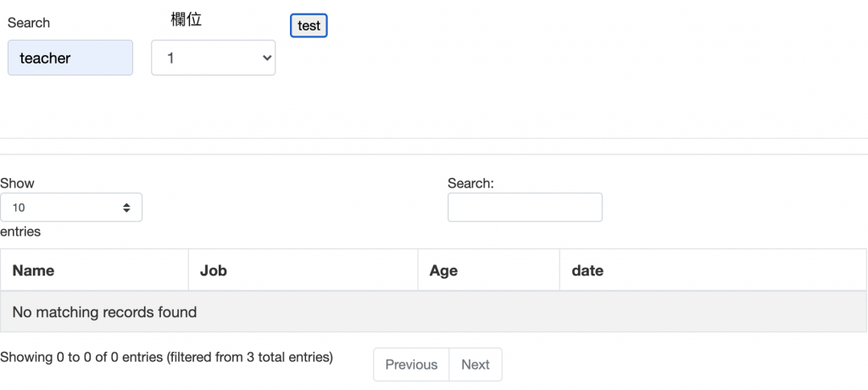The image size is (868, 390).
Task: Go to Next page of results
Action: (476, 365)
